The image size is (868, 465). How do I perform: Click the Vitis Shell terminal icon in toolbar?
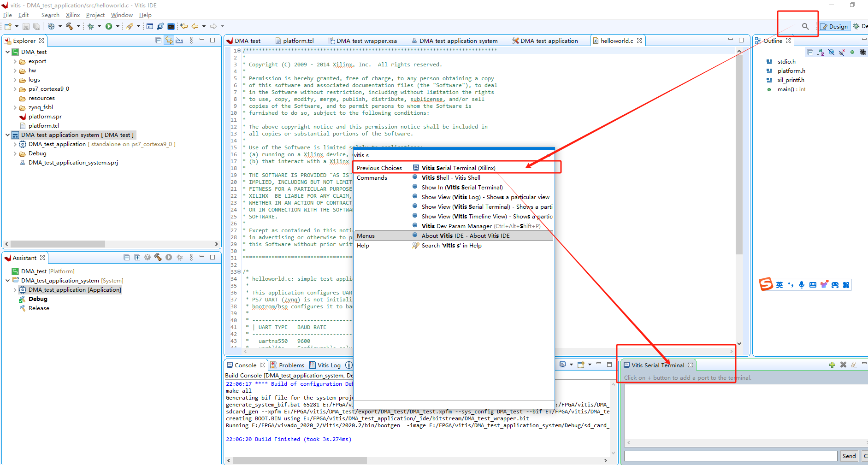pos(171,26)
